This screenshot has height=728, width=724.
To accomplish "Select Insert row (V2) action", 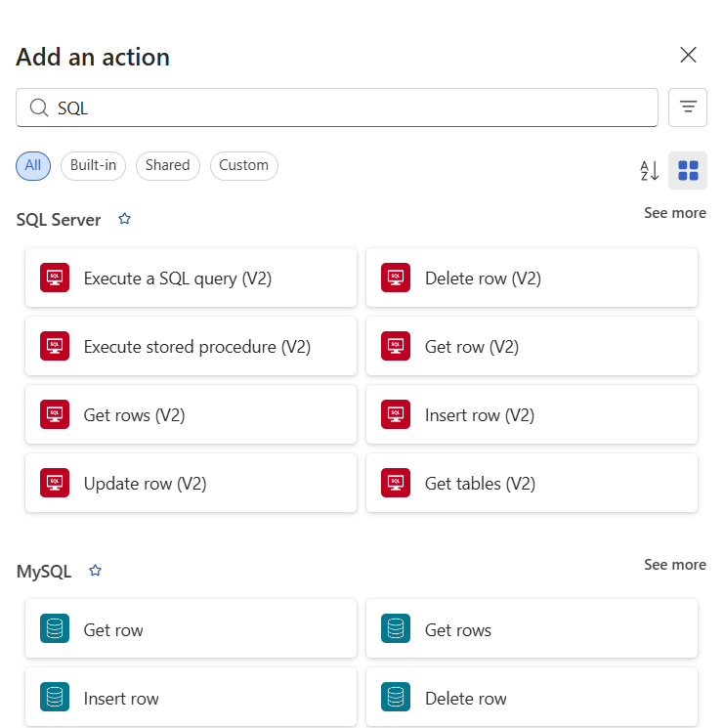I will tap(532, 414).
